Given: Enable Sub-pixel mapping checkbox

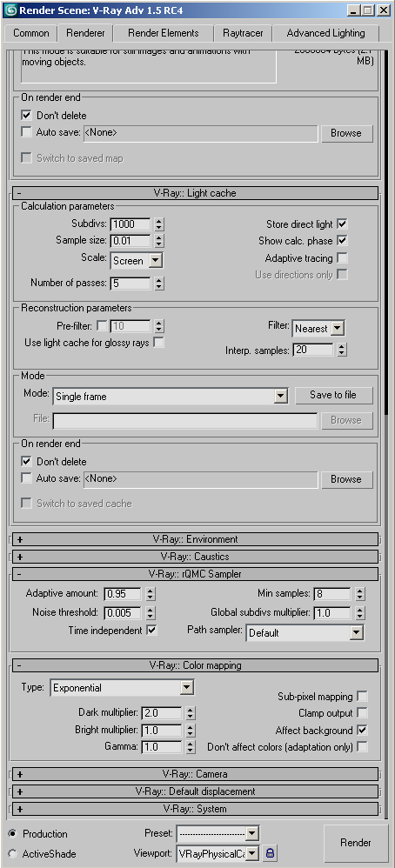Looking at the screenshot, I should point(362,697).
